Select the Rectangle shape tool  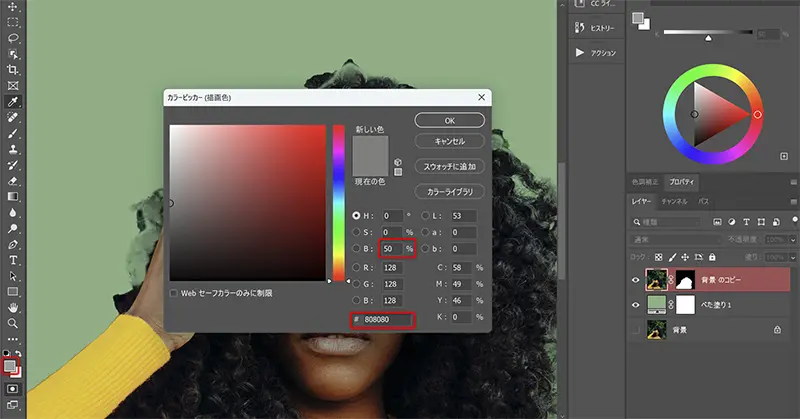(13, 292)
